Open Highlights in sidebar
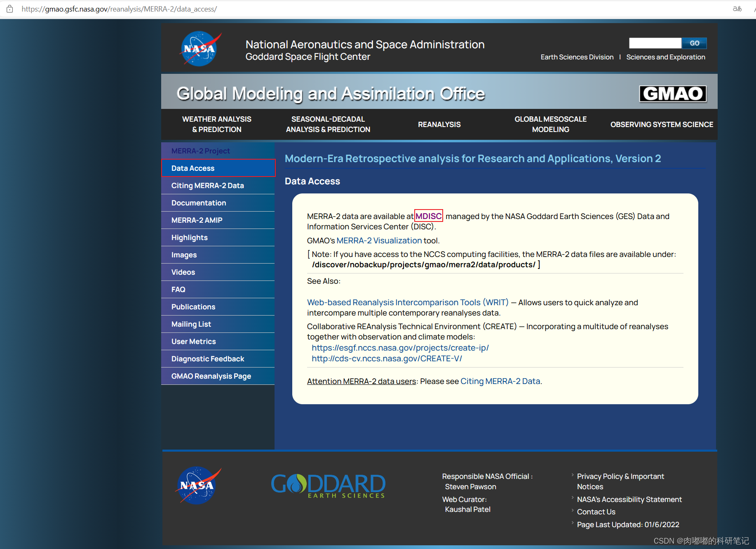Screen dimensions: 756x549 click(x=218, y=238)
